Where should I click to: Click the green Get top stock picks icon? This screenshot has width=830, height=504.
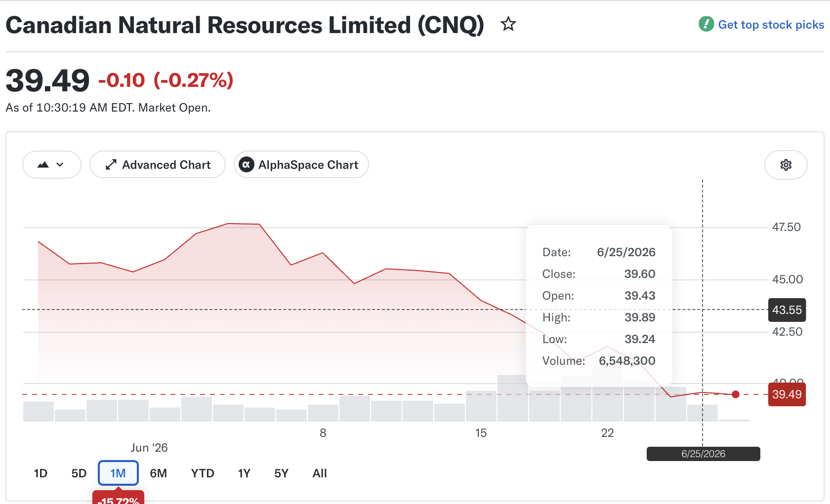706,24
